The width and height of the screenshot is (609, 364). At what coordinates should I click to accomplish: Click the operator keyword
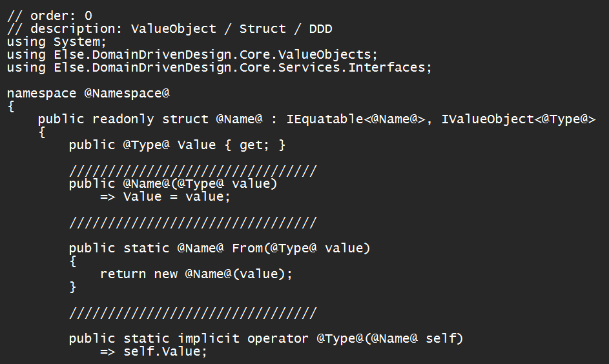pyautogui.click(x=278, y=338)
